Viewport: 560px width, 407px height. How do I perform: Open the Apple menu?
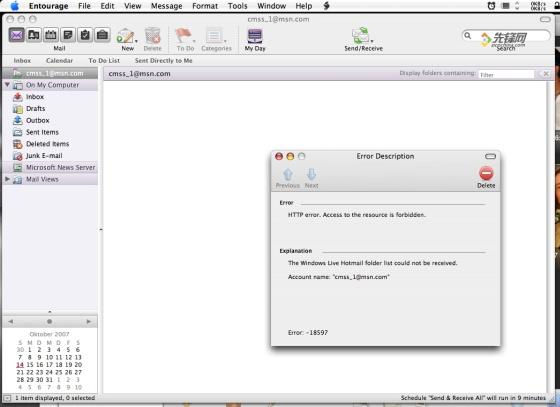click(x=15, y=6)
